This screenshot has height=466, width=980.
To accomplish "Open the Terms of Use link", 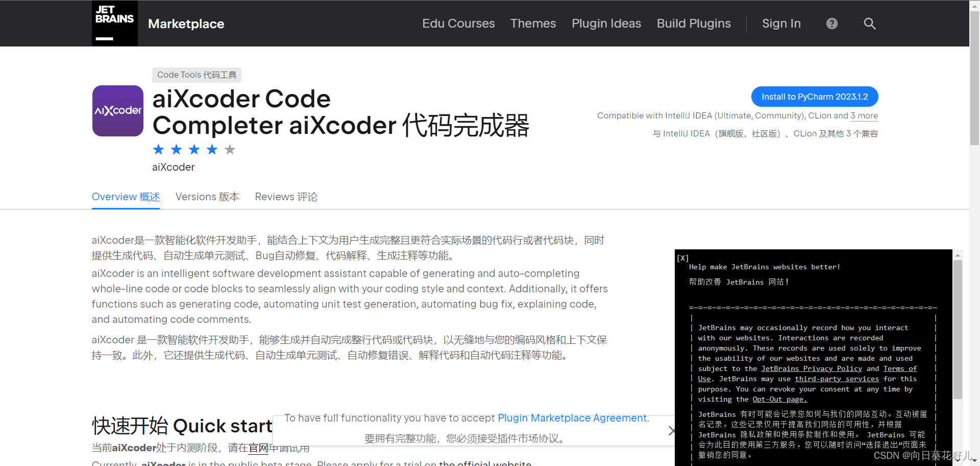I will [900, 368].
